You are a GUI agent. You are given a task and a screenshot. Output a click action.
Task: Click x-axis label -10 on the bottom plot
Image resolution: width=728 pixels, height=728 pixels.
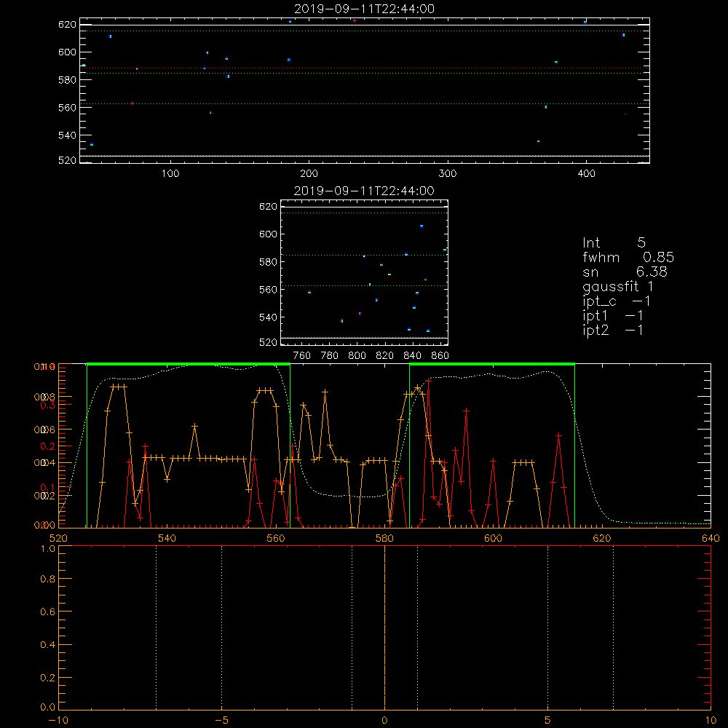point(58,721)
